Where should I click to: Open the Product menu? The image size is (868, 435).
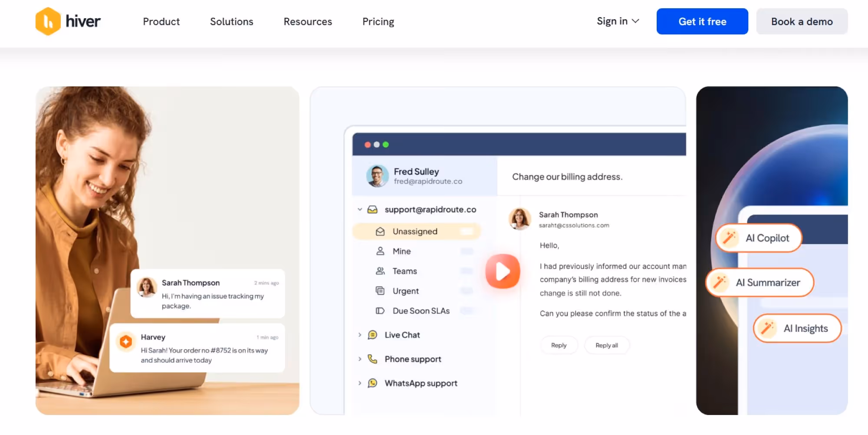tap(161, 22)
